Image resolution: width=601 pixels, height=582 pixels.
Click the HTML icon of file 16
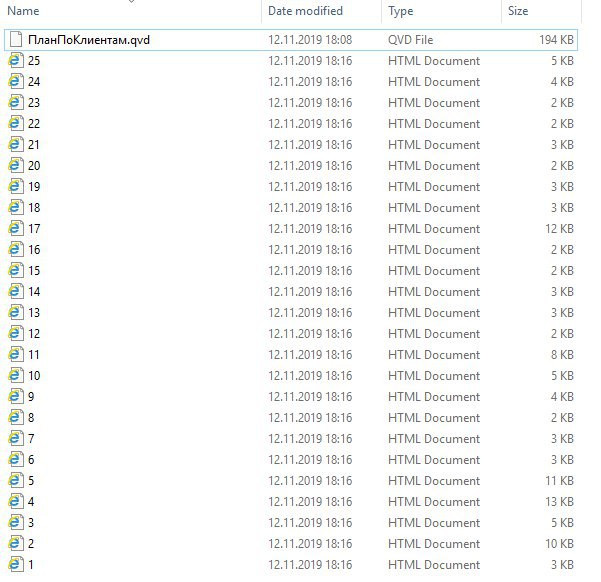coord(16,250)
